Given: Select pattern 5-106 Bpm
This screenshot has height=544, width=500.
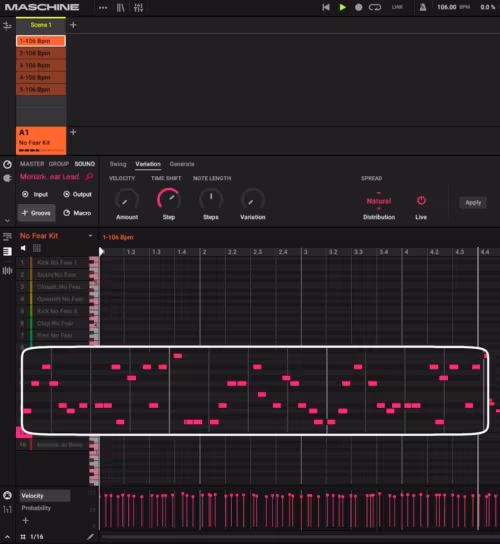Looking at the screenshot, I should (41, 90).
